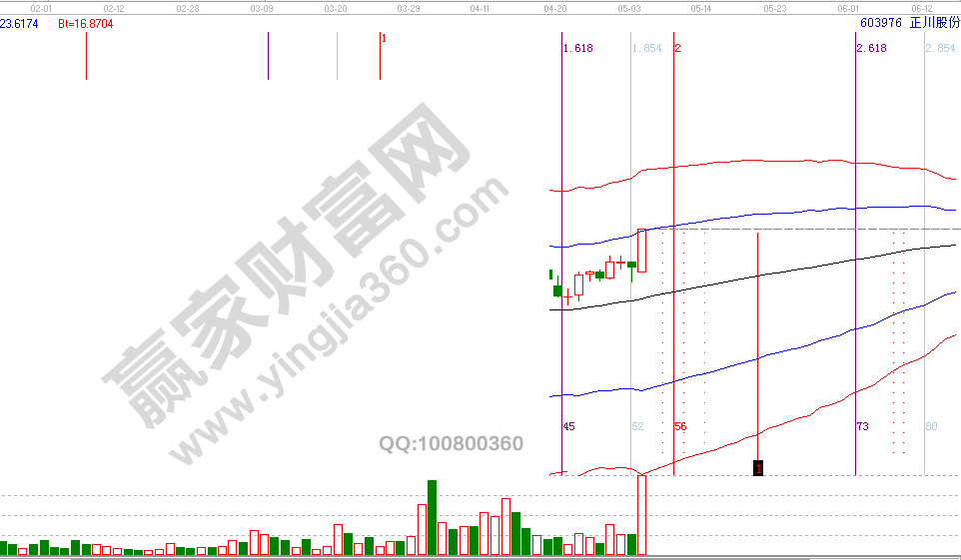The image size is (961, 560).
Task: Select the red Fibonacci line labeled 2
Action: point(678,48)
